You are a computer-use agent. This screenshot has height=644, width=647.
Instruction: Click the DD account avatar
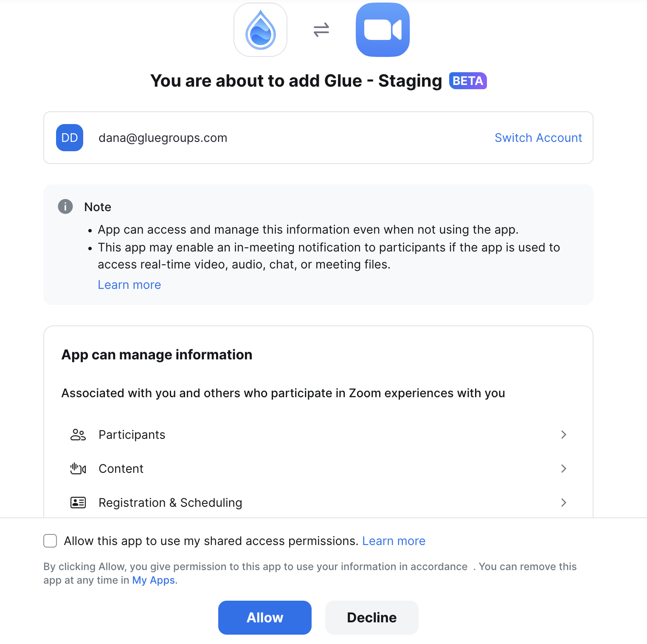coord(70,138)
